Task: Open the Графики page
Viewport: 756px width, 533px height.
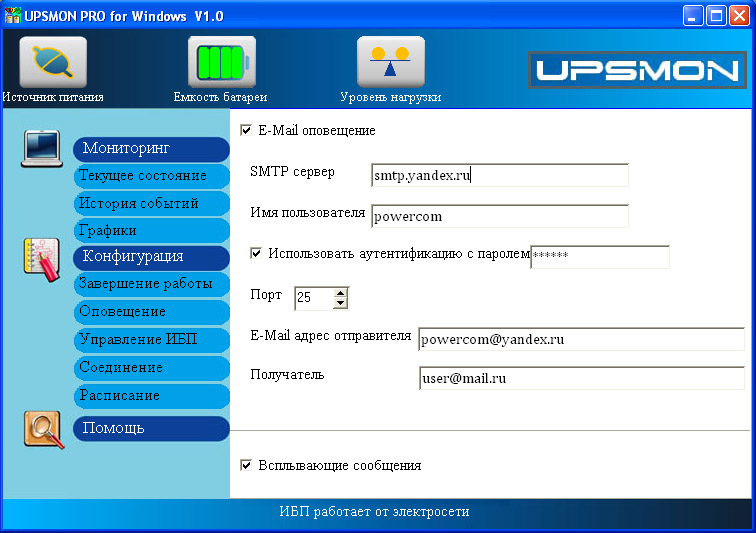Action: pos(151,231)
